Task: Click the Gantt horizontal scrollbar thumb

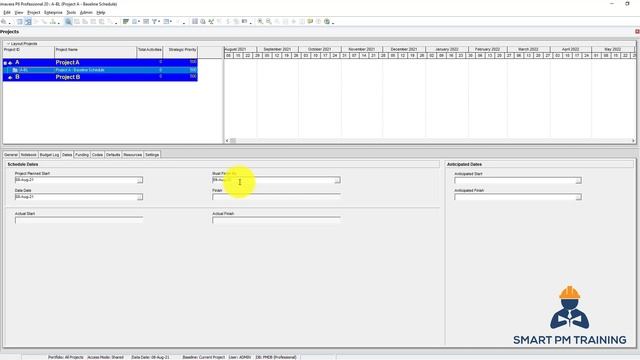Action: click(233, 141)
